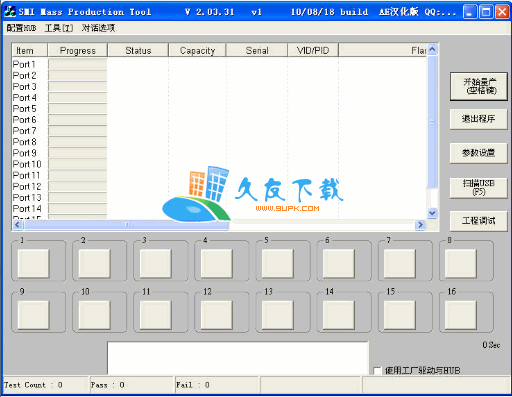Open 参数设置 parameter settings
The width and height of the screenshot is (512, 397).
tap(479, 153)
